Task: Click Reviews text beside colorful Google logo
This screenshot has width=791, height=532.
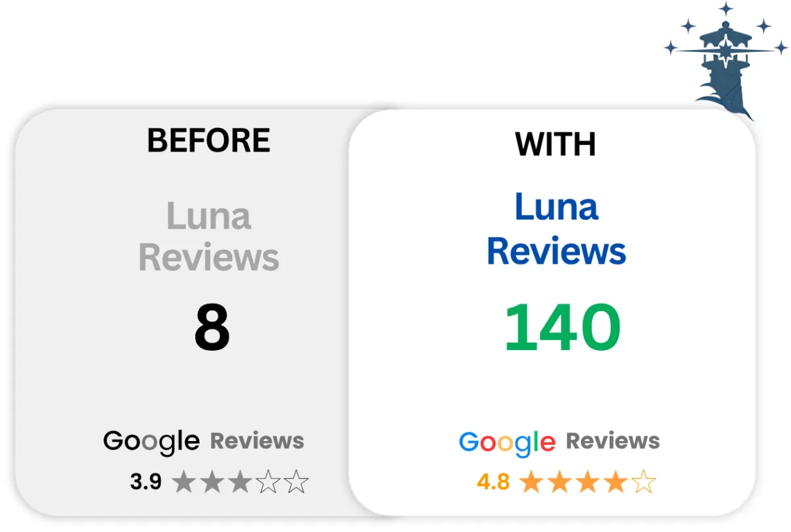Action: pyautogui.click(x=613, y=440)
